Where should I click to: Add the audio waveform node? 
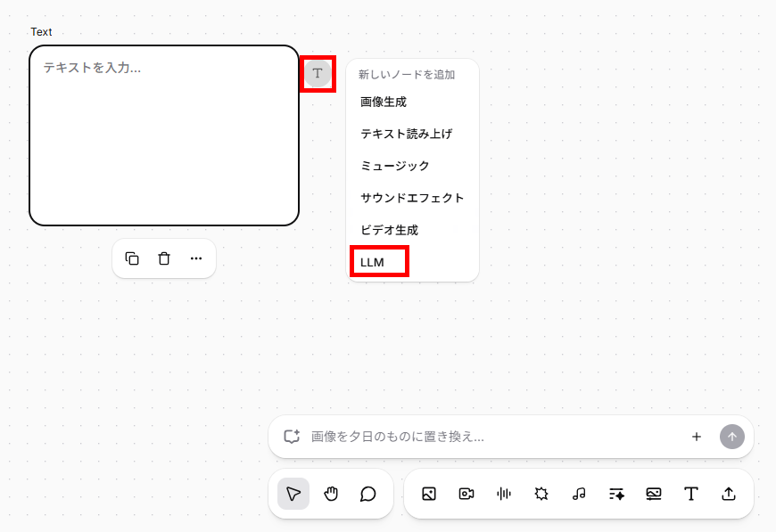pyautogui.click(x=504, y=494)
